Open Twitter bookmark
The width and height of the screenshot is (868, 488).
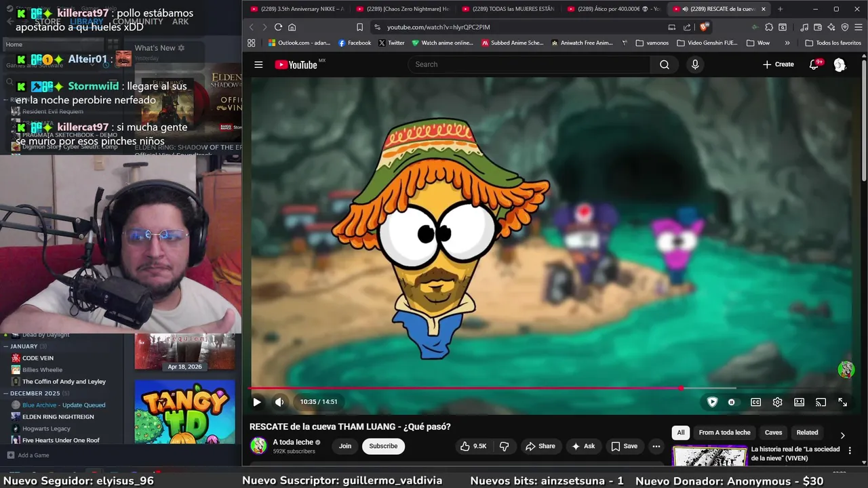(x=391, y=43)
